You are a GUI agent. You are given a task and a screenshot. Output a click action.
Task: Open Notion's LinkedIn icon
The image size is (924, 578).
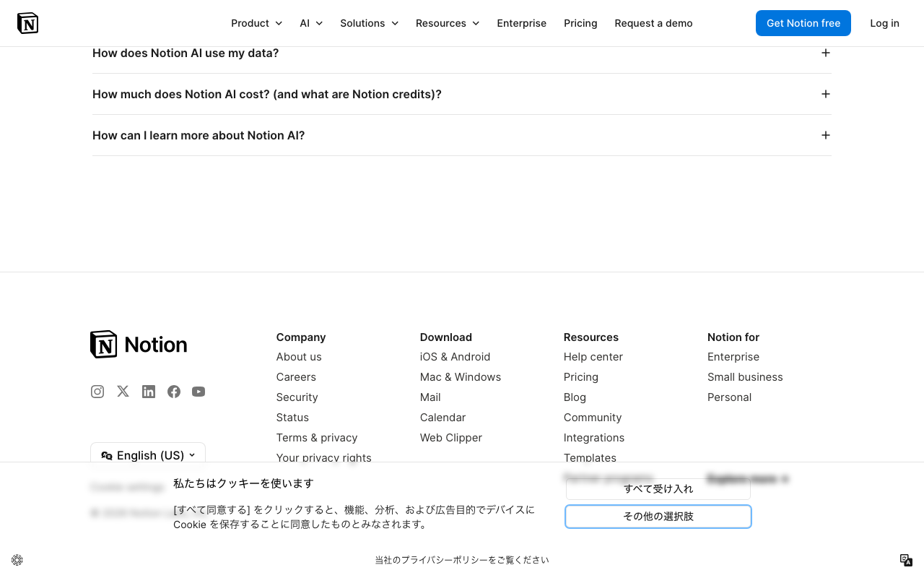coord(149,392)
